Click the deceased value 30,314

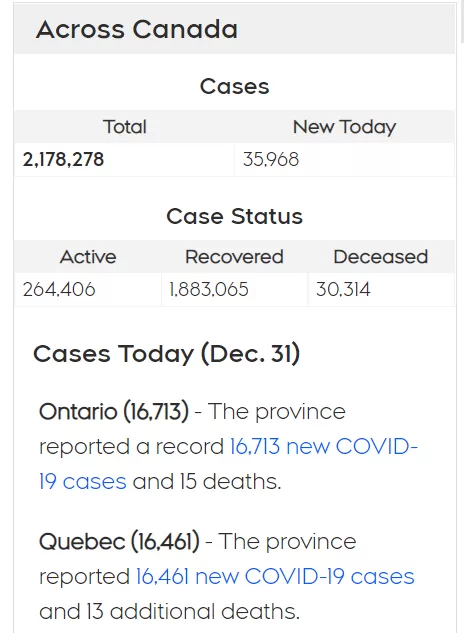343,289
